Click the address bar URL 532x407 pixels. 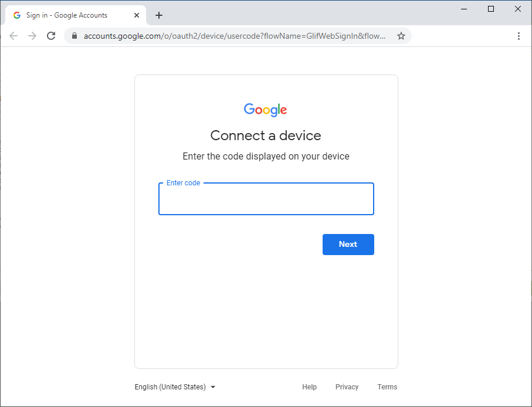(235, 36)
